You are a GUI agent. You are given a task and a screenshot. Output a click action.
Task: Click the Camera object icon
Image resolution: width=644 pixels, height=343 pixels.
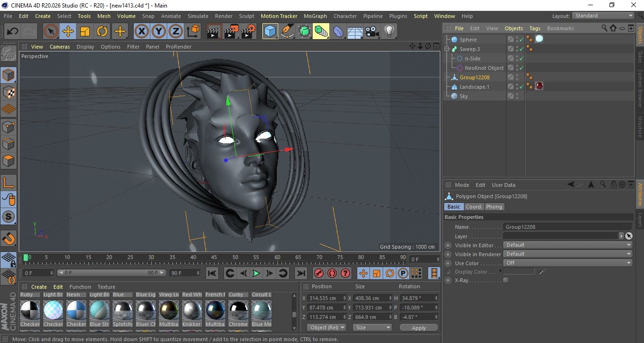[372, 32]
